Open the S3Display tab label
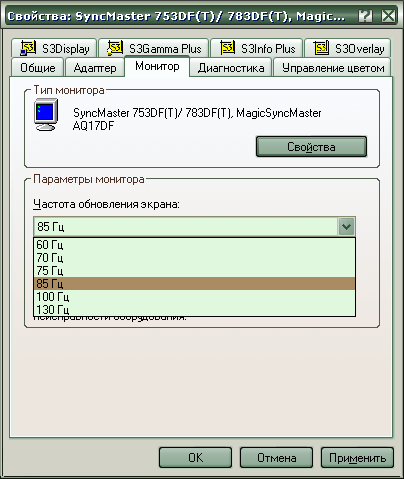Image resolution: width=404 pixels, height=479 pixels. (66, 49)
